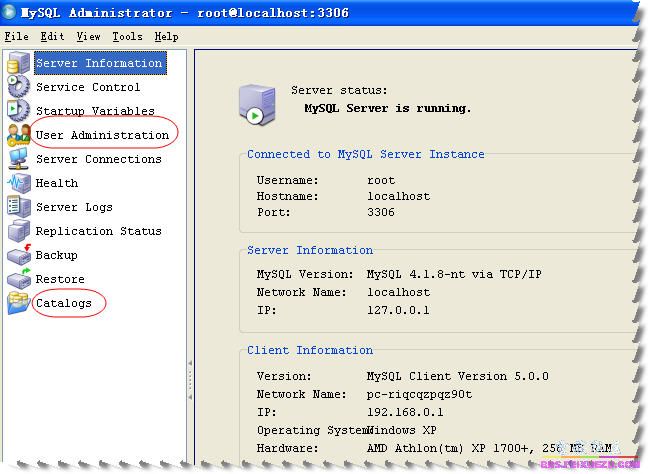Screen dimensions: 648x474
Task: Open the Edit menu
Action: [52, 36]
